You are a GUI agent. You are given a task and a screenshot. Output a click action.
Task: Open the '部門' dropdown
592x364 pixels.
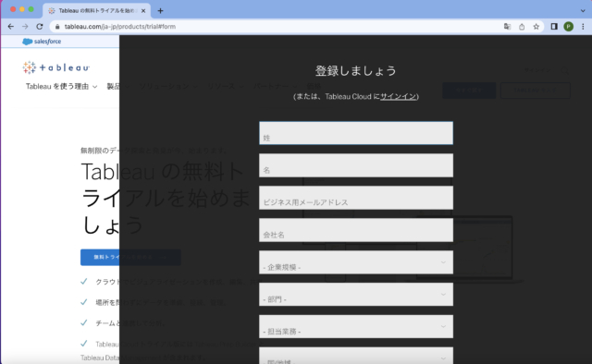pos(356,294)
